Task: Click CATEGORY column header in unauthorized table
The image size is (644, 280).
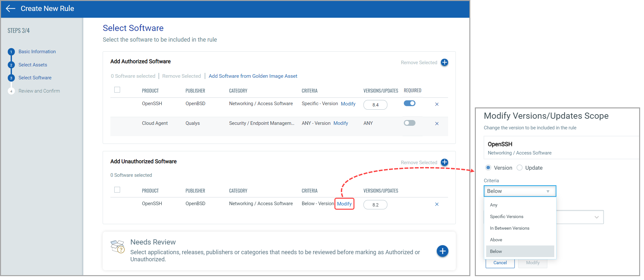Action: pyautogui.click(x=238, y=191)
